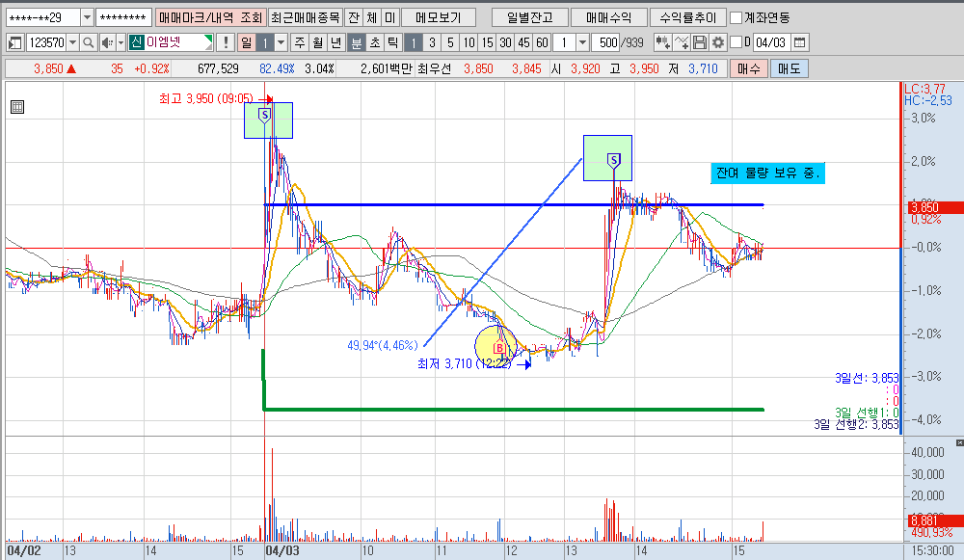The width and height of the screenshot is (964, 560).
Task: Select 10-minute interval button
Action: click(469, 42)
